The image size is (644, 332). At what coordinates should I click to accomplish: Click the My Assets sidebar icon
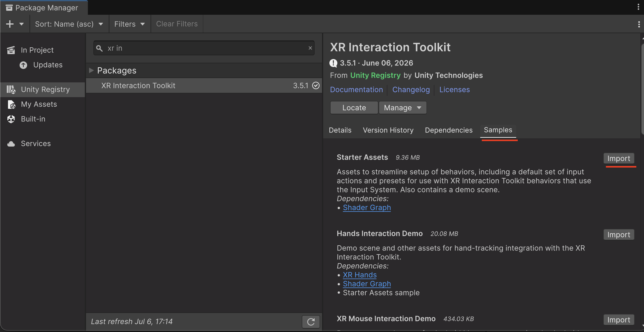coord(11,105)
